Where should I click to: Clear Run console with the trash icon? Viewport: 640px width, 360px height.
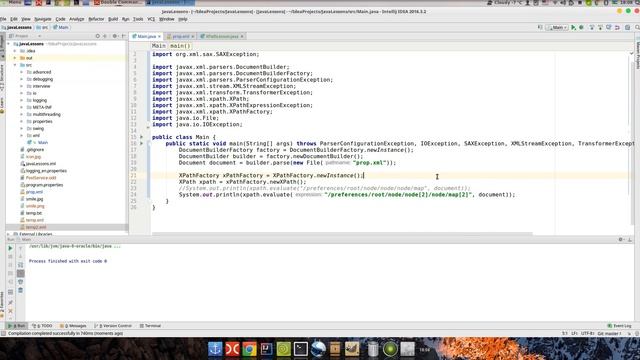[x=21, y=290]
